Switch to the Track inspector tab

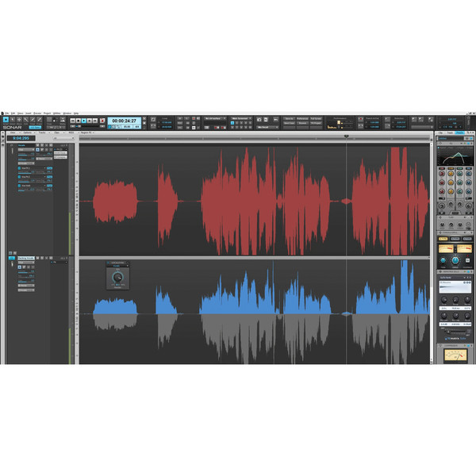click(x=450, y=132)
